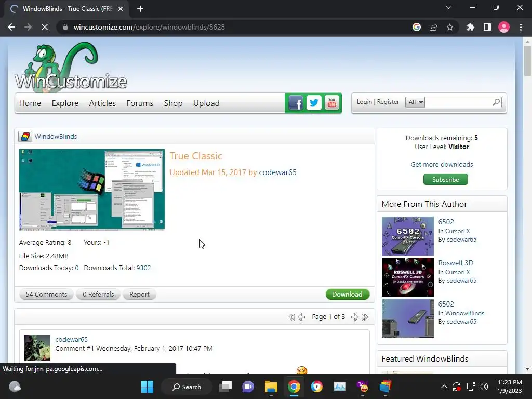Open the Forums menu item

tap(140, 103)
